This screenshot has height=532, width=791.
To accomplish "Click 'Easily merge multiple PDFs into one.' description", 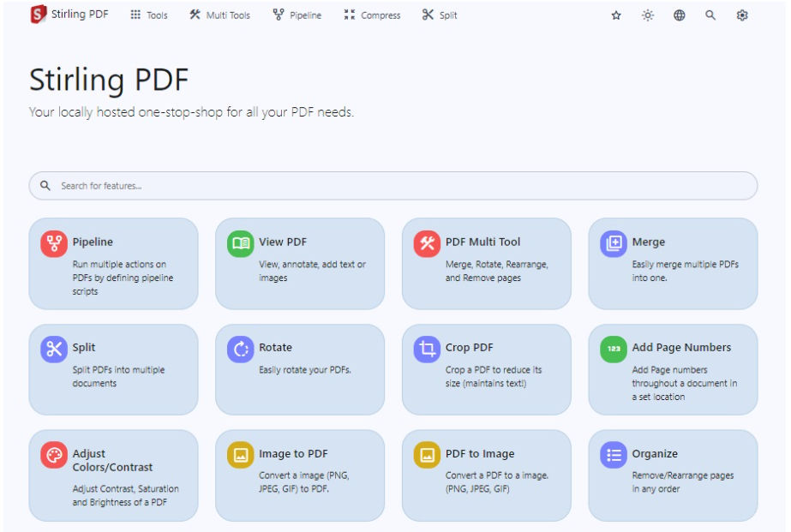I will pyautogui.click(x=685, y=271).
